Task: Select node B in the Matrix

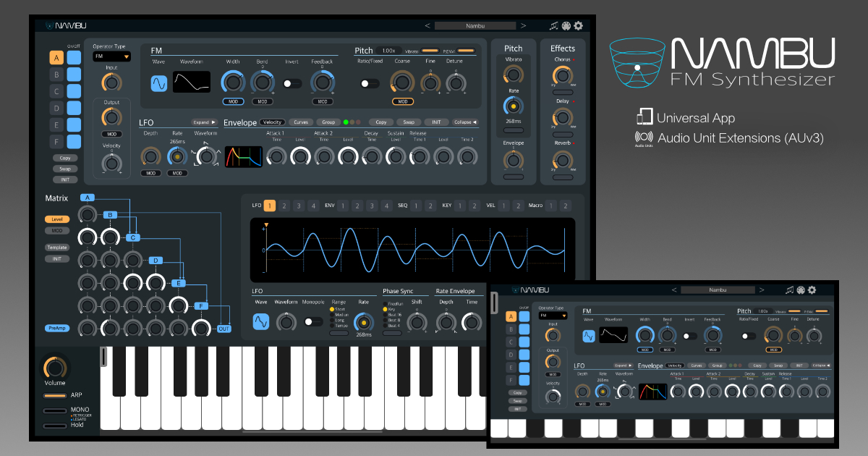Action: (110, 215)
